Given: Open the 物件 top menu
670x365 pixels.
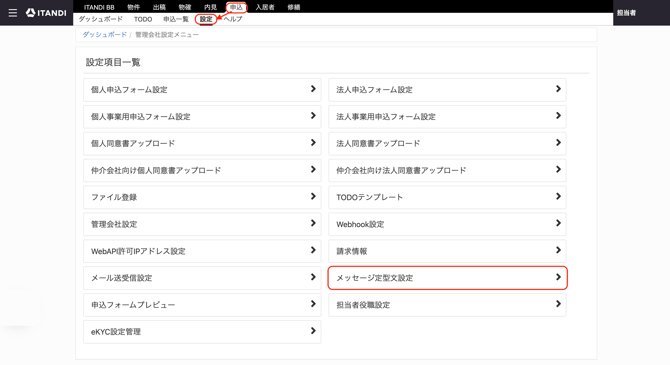Looking at the screenshot, I should click(133, 7).
